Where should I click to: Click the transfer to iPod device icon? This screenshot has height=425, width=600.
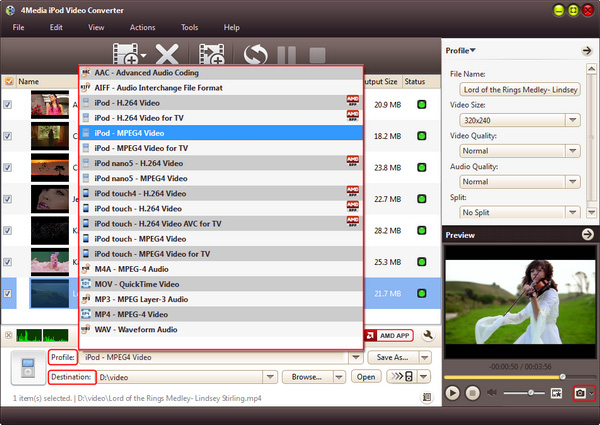pos(402,376)
